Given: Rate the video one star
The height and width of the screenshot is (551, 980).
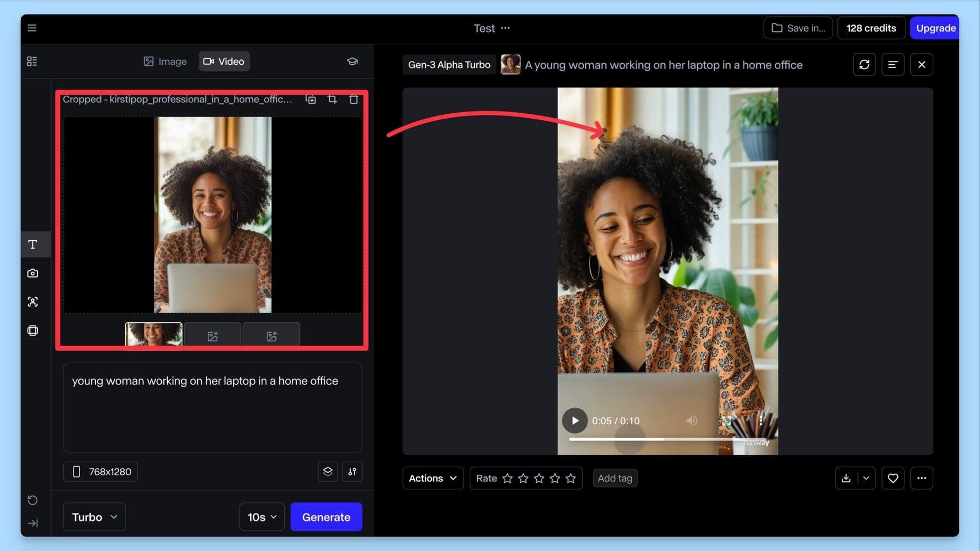Looking at the screenshot, I should [507, 478].
